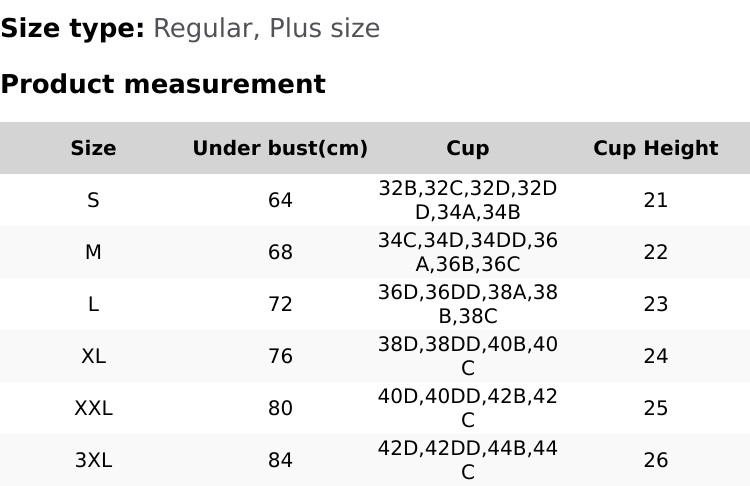Viewport: 750px width, 486px height.
Task: Click cup sizes starting with 38D
Action: point(467,356)
